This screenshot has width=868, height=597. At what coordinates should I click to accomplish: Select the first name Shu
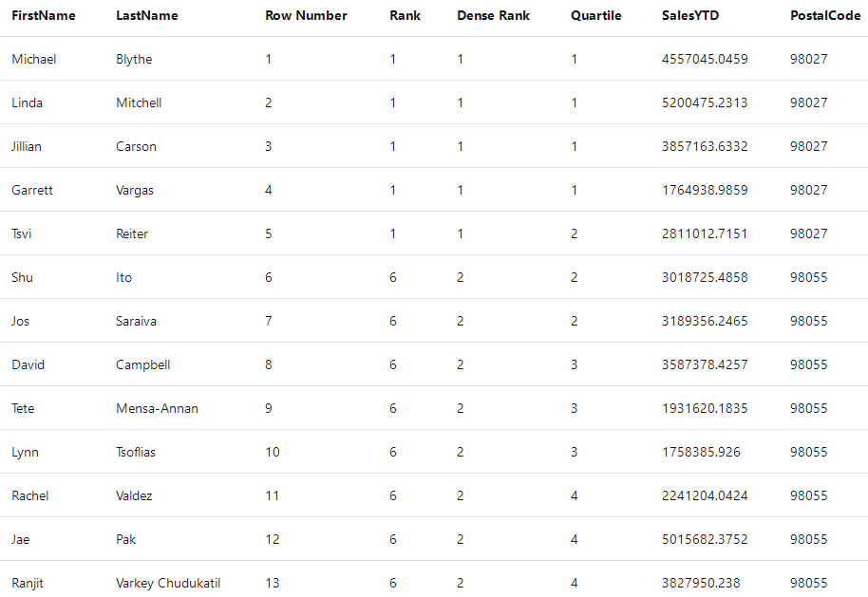tap(22, 278)
